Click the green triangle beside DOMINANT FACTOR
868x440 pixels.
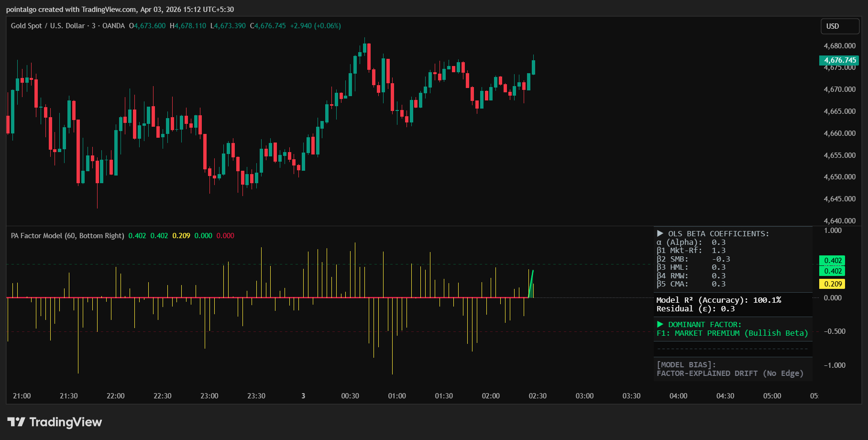660,324
